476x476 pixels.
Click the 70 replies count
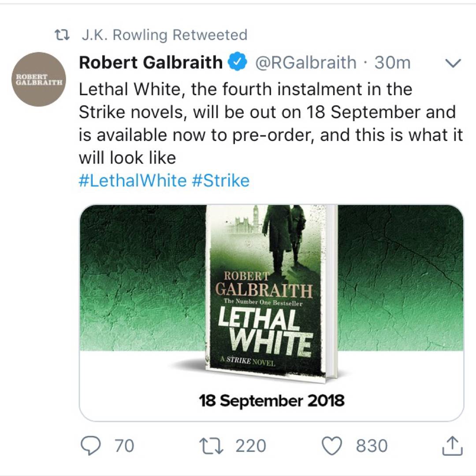point(124,446)
